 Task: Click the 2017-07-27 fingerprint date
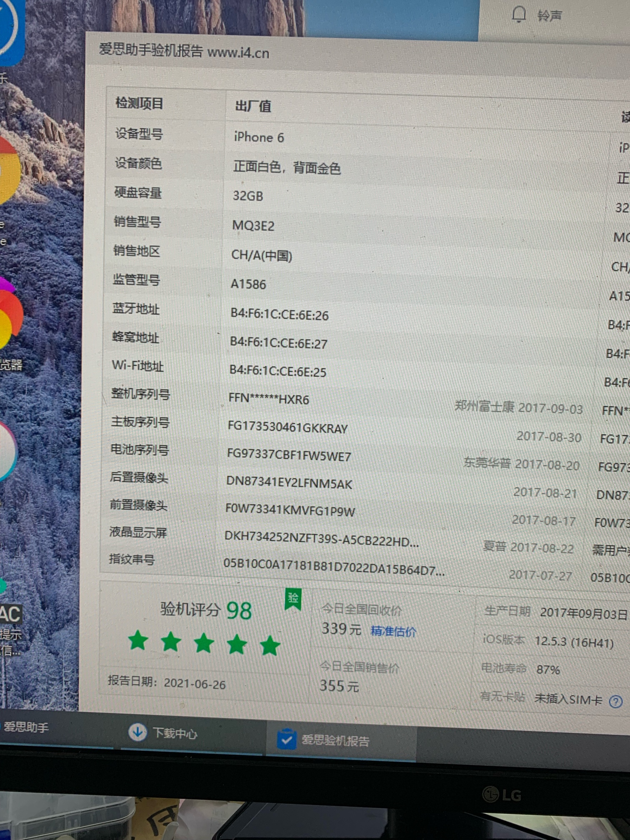(540, 575)
